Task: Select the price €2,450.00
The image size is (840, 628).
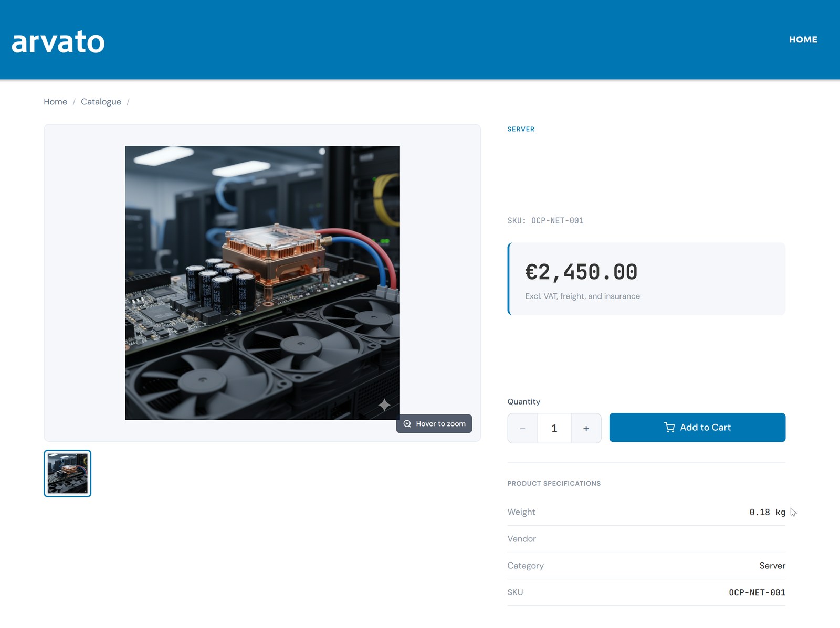Action: tap(581, 272)
